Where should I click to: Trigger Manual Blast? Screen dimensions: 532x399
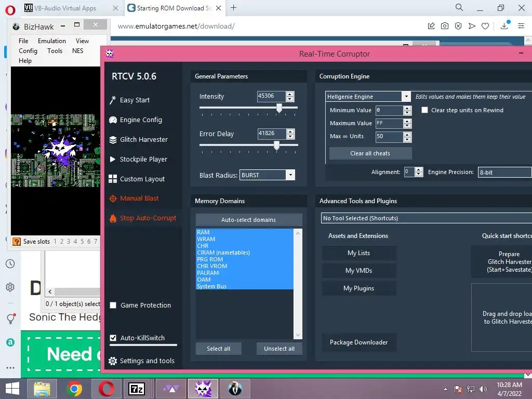pyautogui.click(x=134, y=198)
